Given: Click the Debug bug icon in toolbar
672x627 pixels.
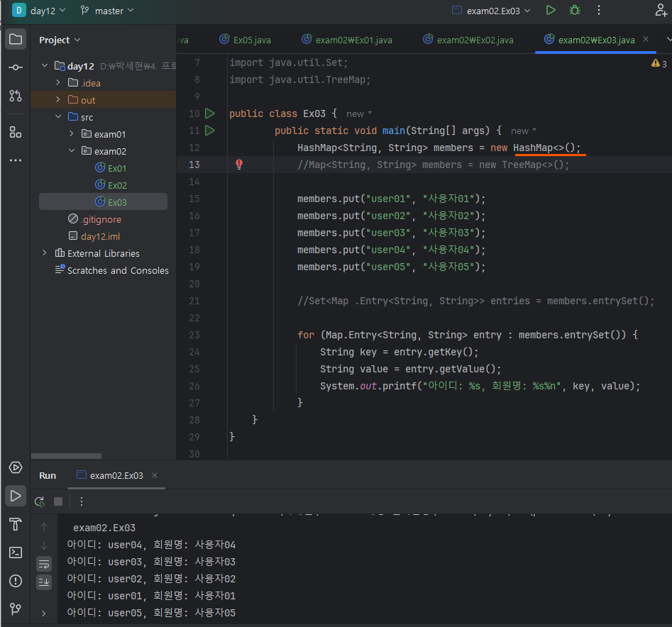Looking at the screenshot, I should coord(574,11).
